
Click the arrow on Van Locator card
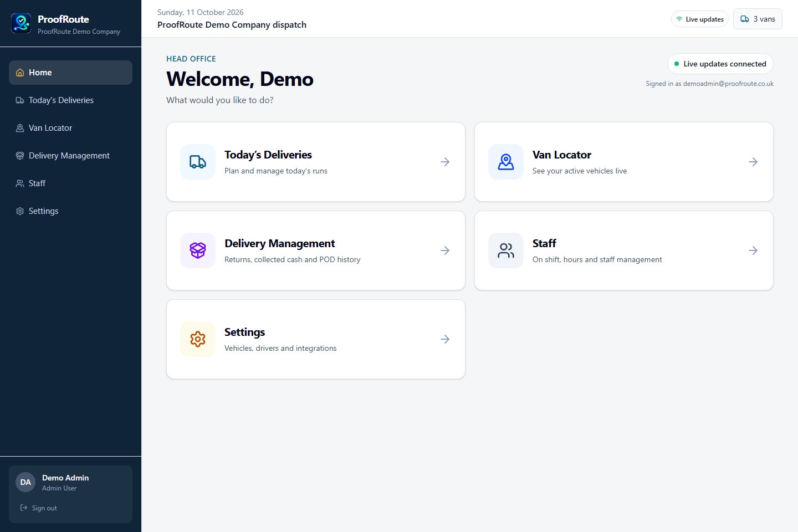(x=753, y=162)
